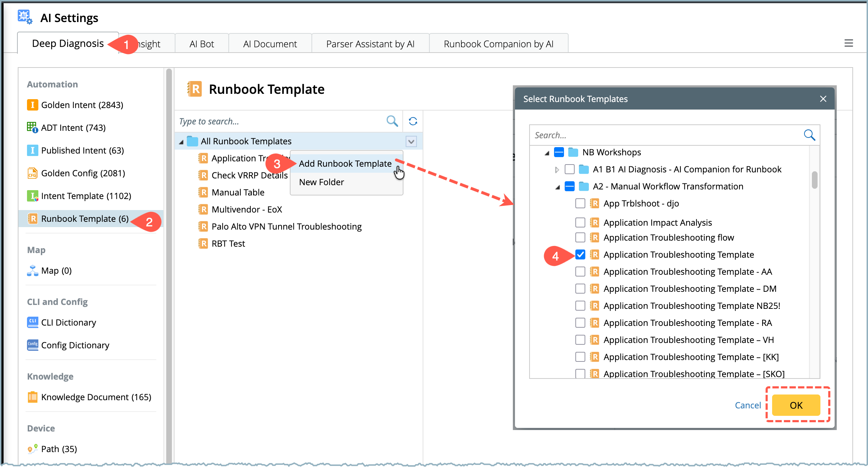
Task: Open the All Runbook Templates dropdown arrow
Action: (x=411, y=141)
